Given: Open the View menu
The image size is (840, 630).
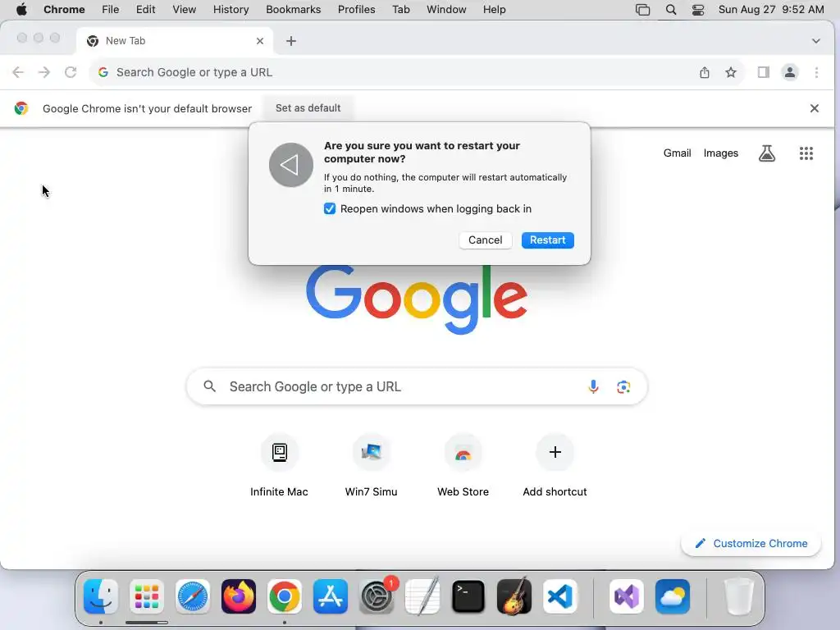Looking at the screenshot, I should [x=184, y=10].
